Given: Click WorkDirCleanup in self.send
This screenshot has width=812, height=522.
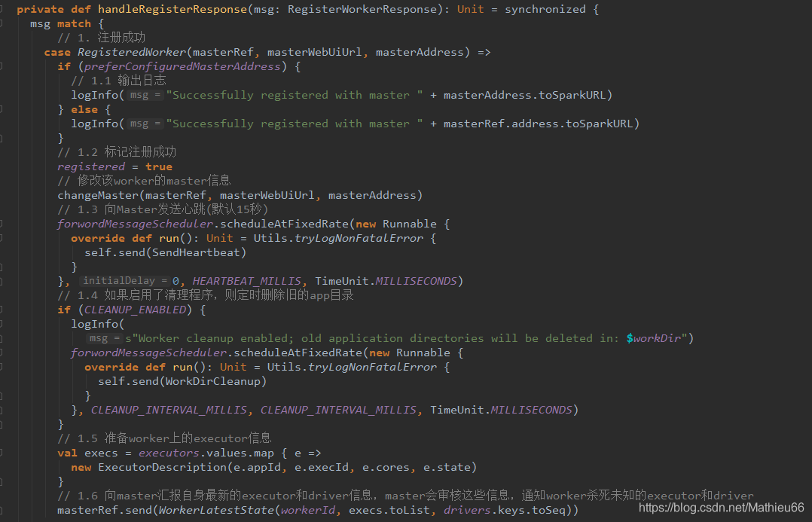Looking at the screenshot, I should click(213, 381).
